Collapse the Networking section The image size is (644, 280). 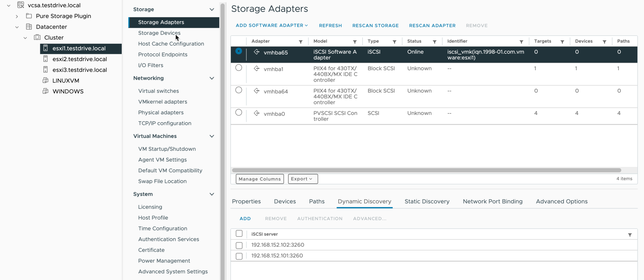212,78
